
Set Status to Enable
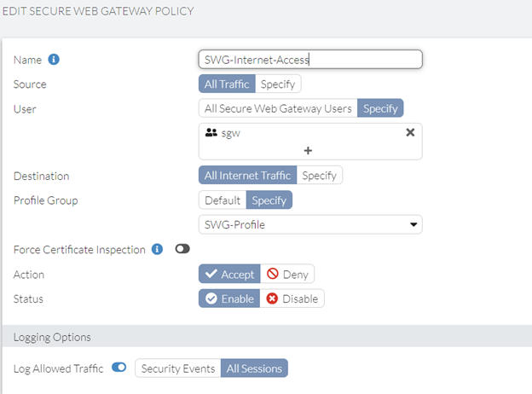tap(229, 299)
